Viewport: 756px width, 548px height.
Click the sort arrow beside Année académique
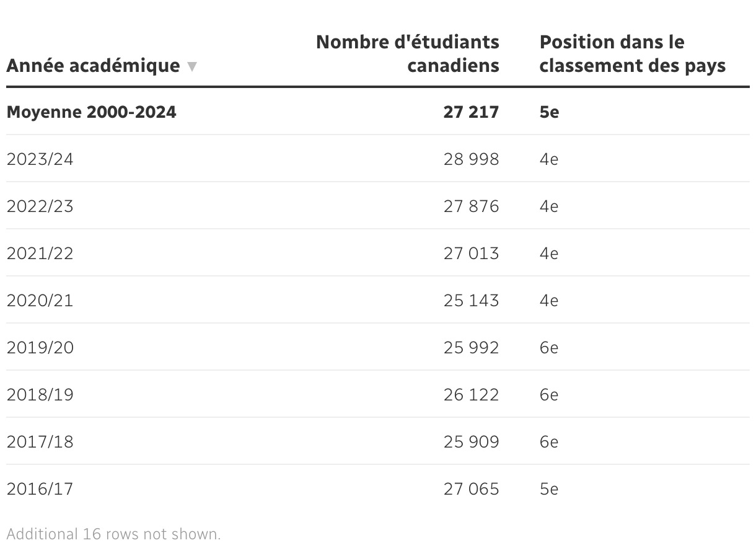(192, 66)
